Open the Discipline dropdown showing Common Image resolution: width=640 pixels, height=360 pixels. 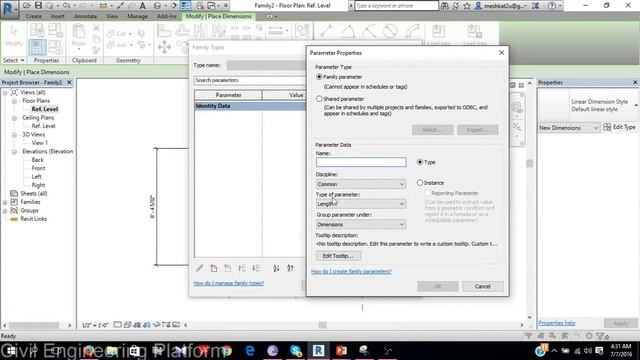[x=361, y=184]
